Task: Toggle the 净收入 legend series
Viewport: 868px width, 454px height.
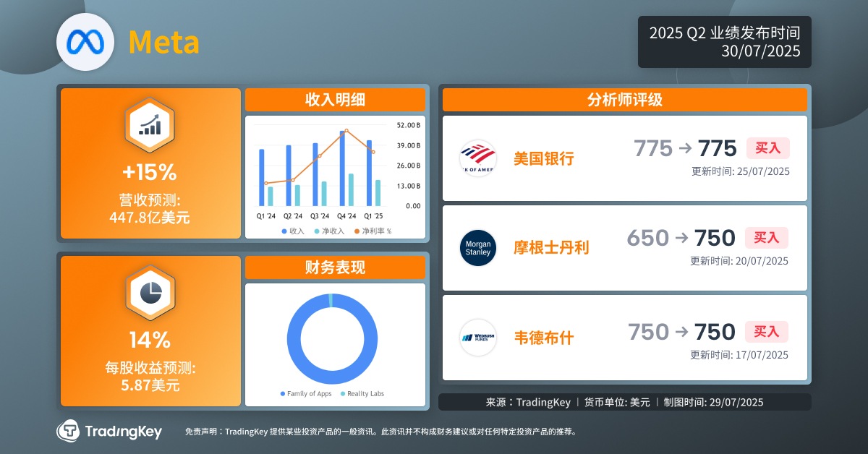Action: point(329,231)
